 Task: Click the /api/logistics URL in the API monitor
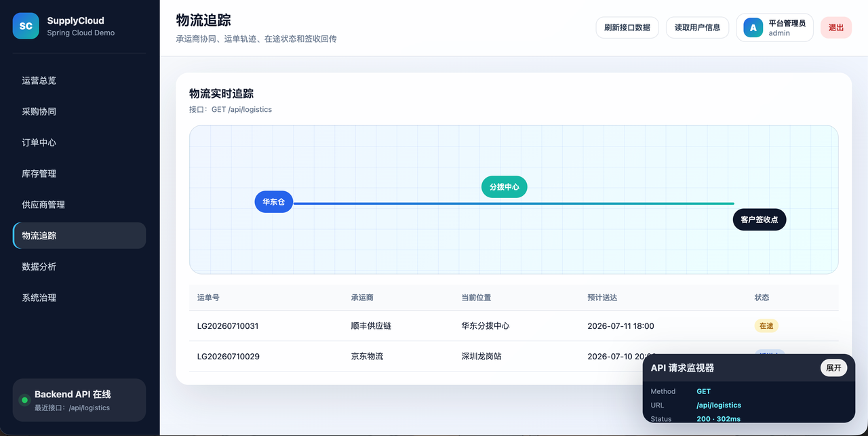[719, 405]
